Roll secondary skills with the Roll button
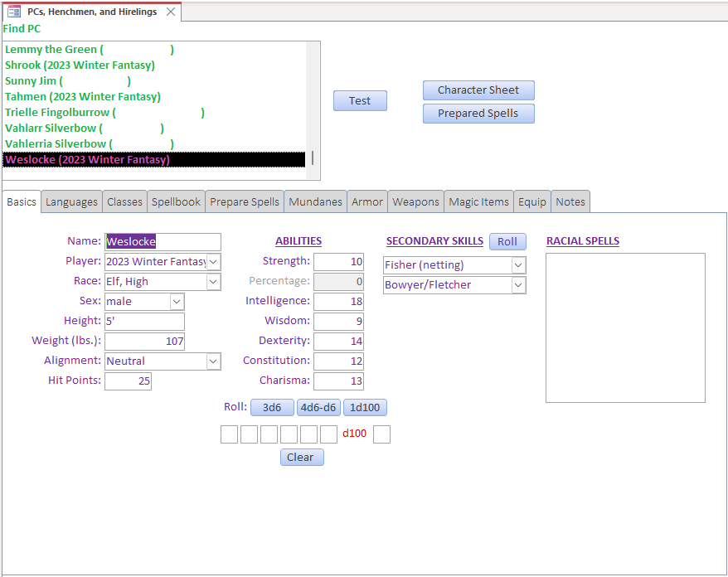Viewport: 728px width, 577px height. click(x=507, y=242)
